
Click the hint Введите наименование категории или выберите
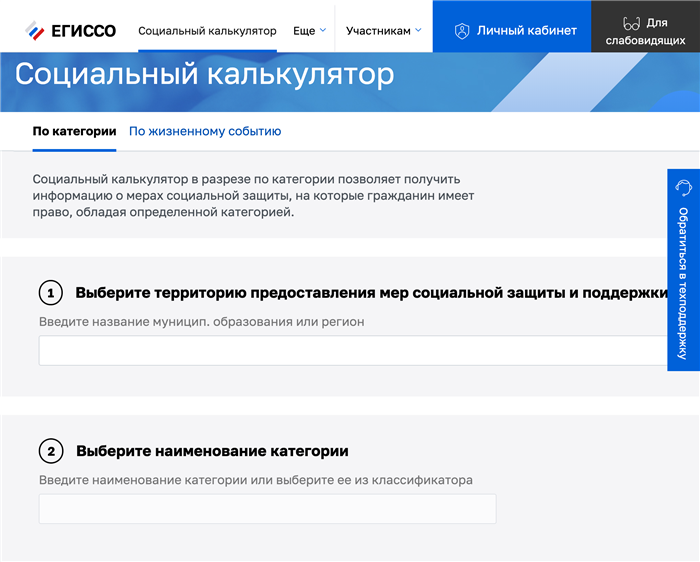(256, 480)
